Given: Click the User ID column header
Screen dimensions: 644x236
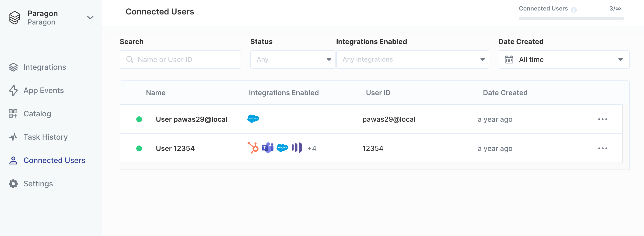Looking at the screenshot, I should click(378, 93).
